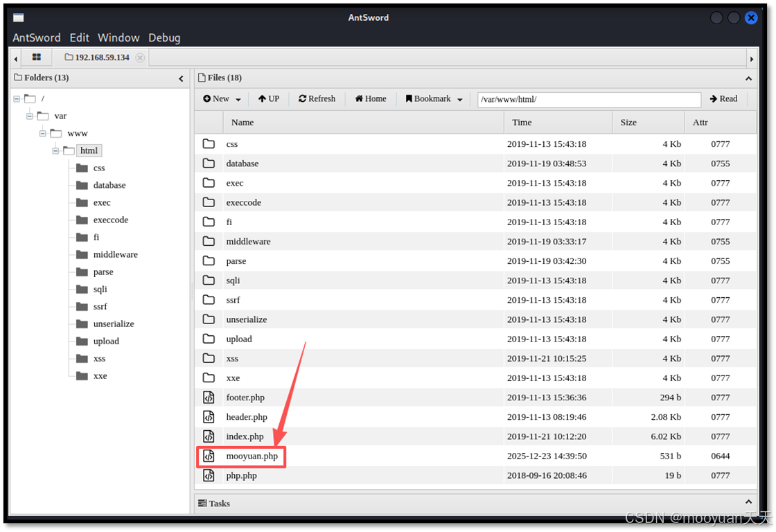The image size is (776, 532).
Task: Read the entered path
Action: (723, 99)
